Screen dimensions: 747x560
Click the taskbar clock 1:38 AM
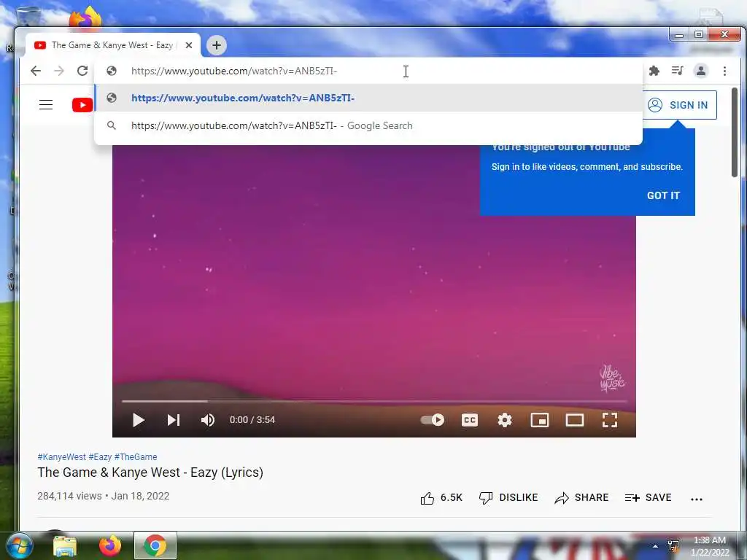[x=710, y=540]
